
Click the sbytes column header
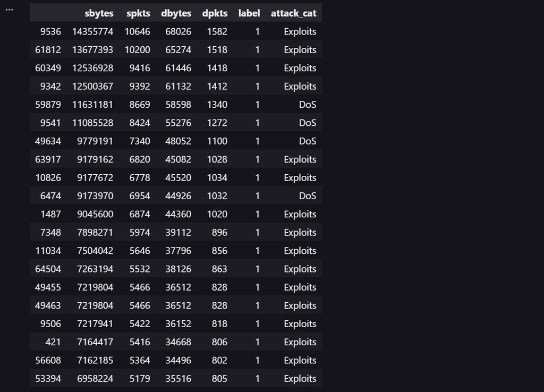coord(99,13)
